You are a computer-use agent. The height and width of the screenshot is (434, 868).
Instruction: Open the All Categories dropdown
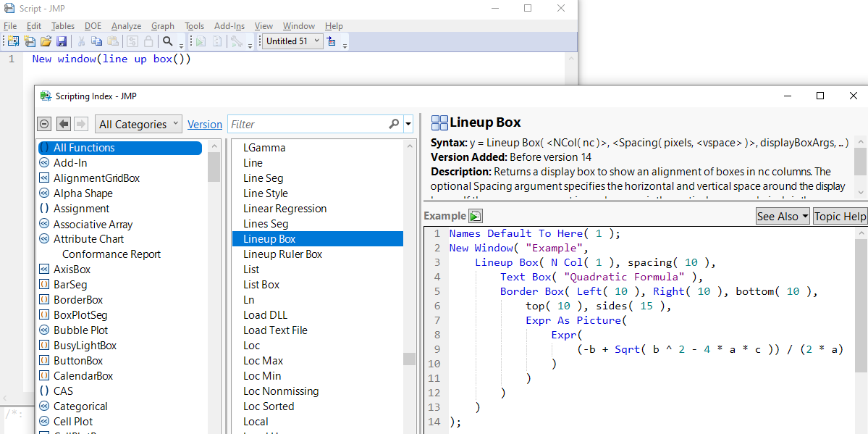pos(139,124)
